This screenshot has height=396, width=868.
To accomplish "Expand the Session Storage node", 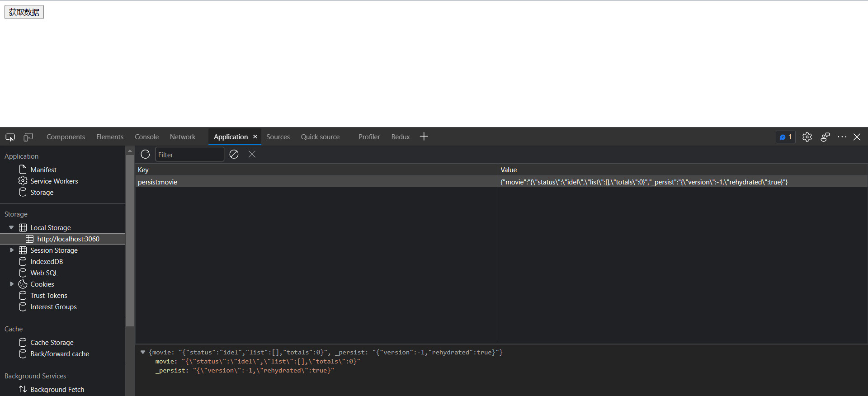I will click(11, 250).
